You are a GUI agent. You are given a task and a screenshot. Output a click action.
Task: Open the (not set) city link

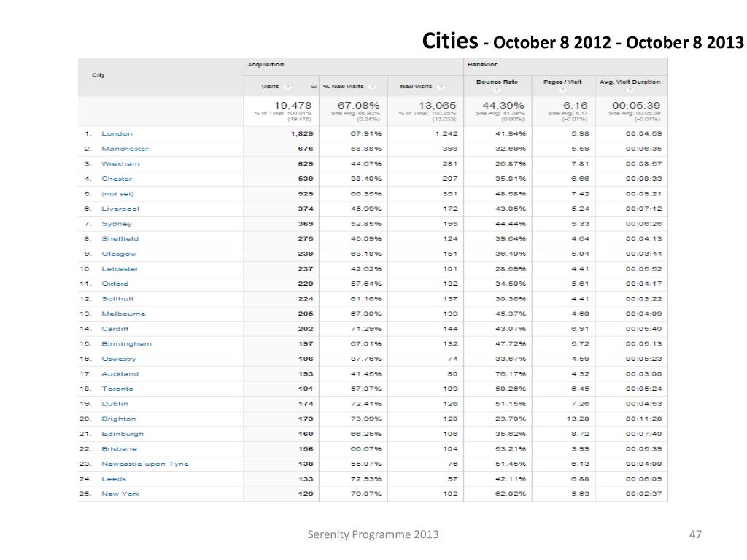pos(117,194)
